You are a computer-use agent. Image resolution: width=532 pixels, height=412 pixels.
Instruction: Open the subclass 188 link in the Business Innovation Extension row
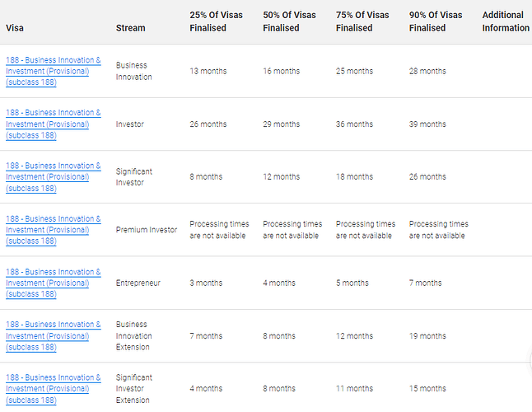(x=54, y=335)
